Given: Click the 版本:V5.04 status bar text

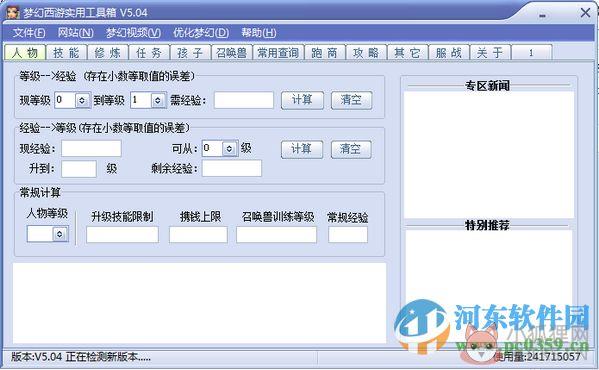Looking at the screenshot, I should coord(81,357).
